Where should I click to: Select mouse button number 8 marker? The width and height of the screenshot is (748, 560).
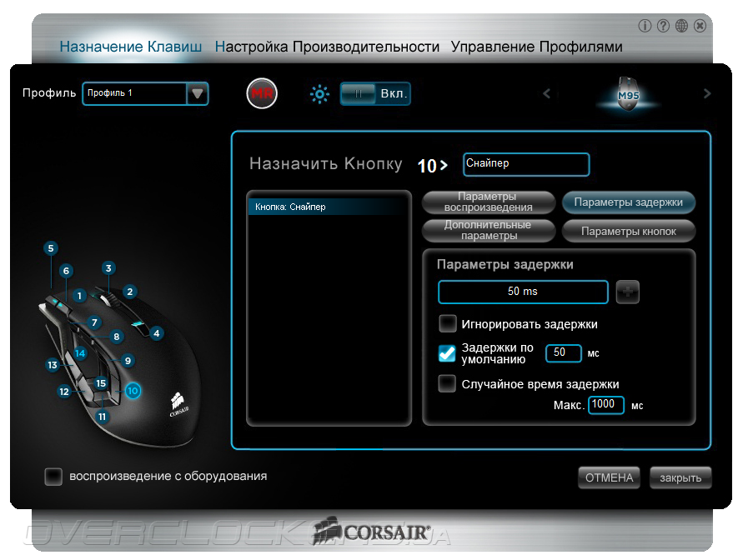[117, 337]
